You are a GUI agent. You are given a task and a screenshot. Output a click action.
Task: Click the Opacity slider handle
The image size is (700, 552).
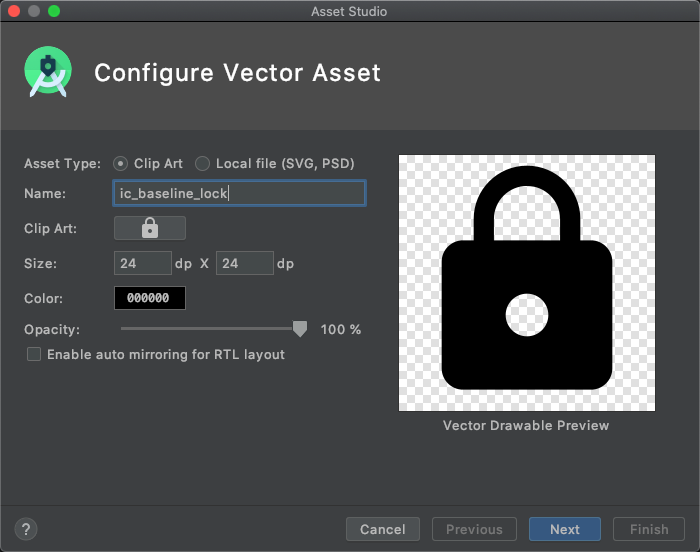[299, 328]
